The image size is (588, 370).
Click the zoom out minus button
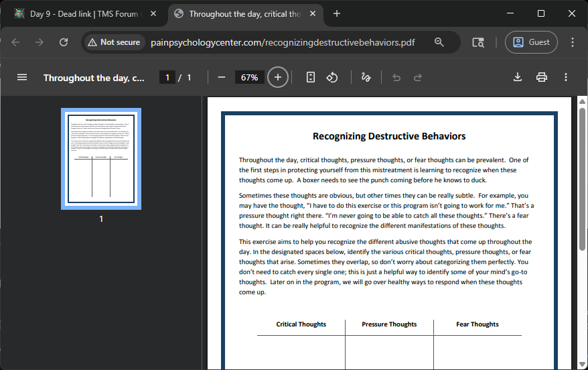[222, 77]
